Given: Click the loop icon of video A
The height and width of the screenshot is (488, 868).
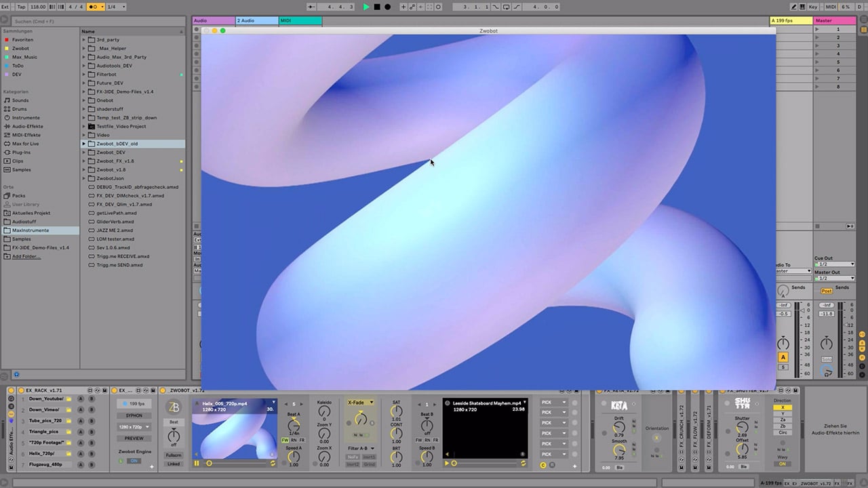Looking at the screenshot, I should (273, 463).
